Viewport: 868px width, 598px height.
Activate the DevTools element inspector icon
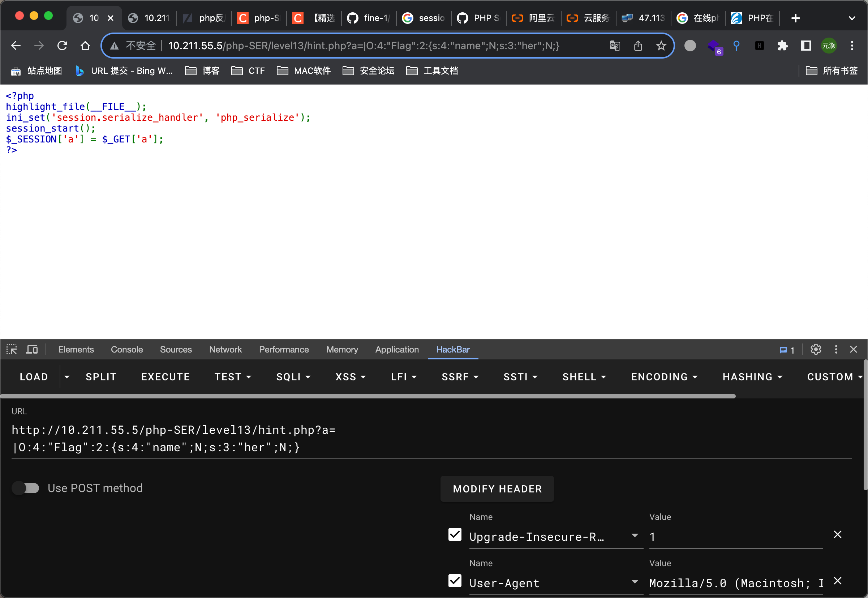point(12,350)
